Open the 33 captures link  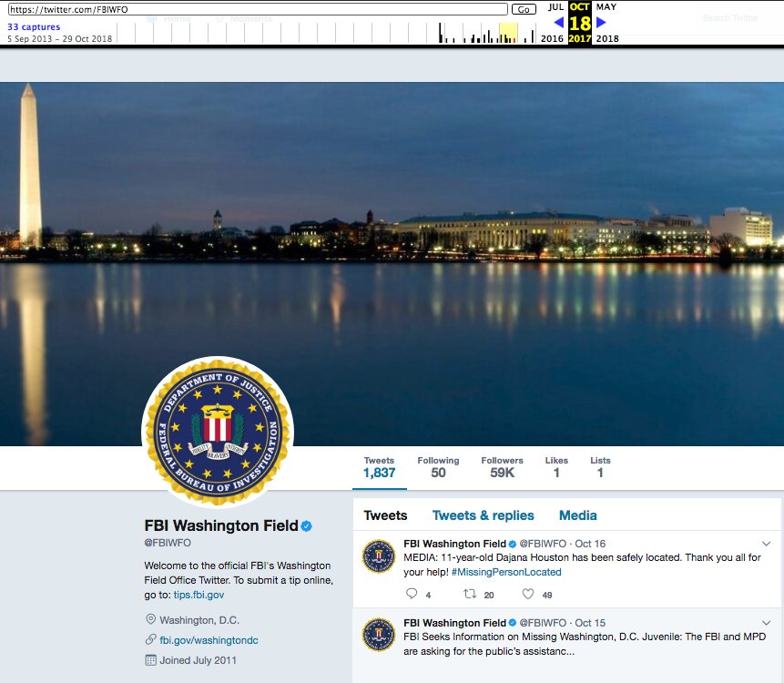(34, 27)
